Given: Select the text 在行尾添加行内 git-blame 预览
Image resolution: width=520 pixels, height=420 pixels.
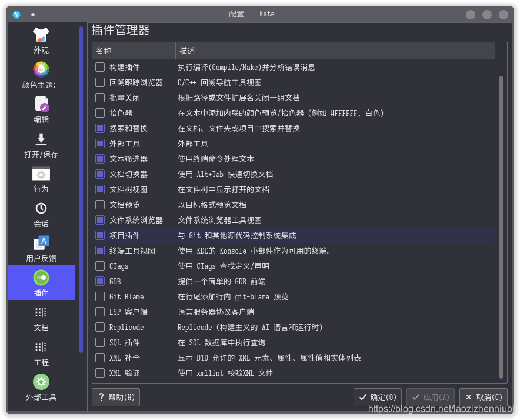Looking at the screenshot, I should 233,296.
